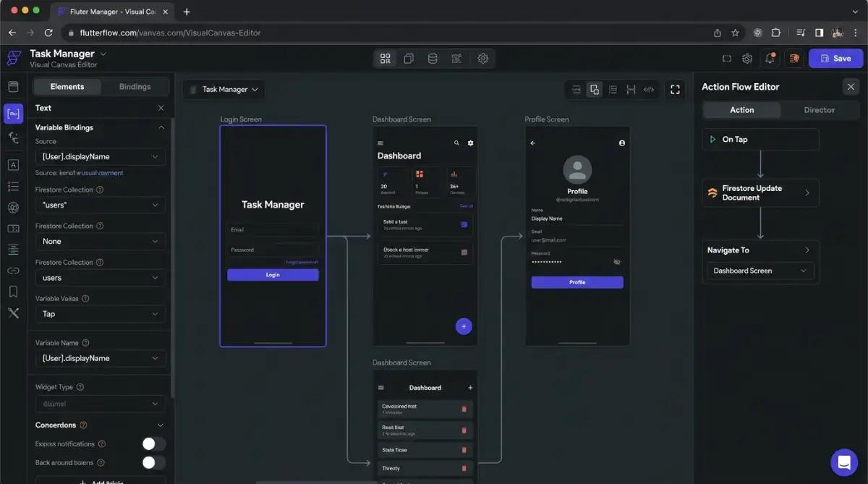Open the Task Manager project name dropdown
The height and width of the screenshot is (484, 868).
(x=103, y=54)
